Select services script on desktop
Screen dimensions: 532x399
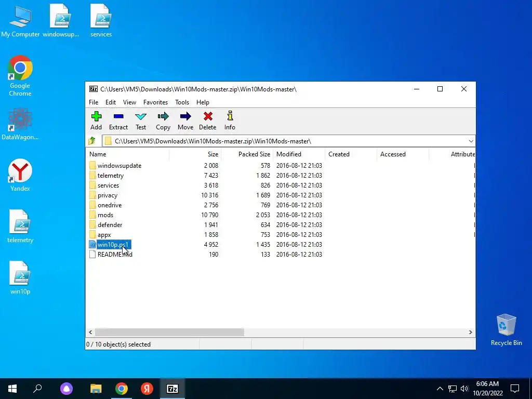coord(101,21)
